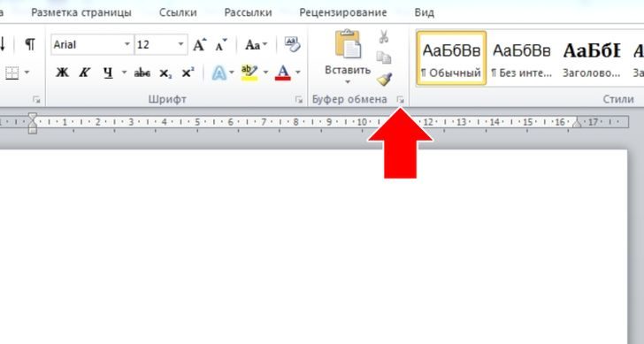This screenshot has width=644, height=344.
Task: Toggle strikethrough text formatting
Action: (142, 73)
